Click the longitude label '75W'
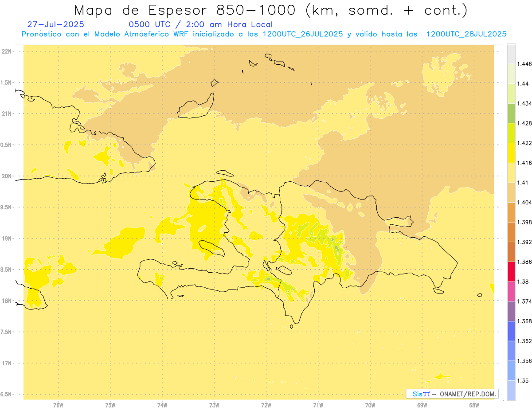Screen dimensions: 532x411 pos(110,405)
